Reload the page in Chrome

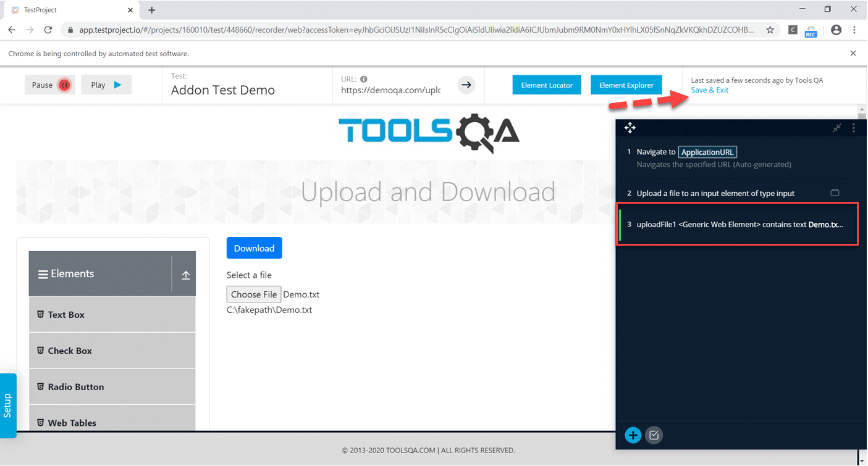click(48, 30)
